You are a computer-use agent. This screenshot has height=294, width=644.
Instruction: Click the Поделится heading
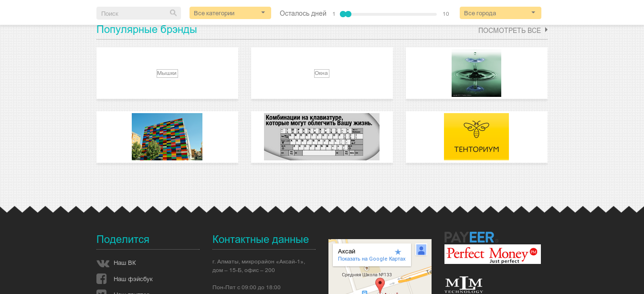(123, 239)
